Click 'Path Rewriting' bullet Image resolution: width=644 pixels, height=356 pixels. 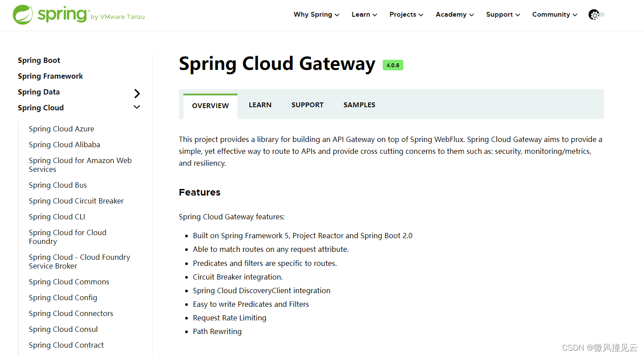click(217, 331)
